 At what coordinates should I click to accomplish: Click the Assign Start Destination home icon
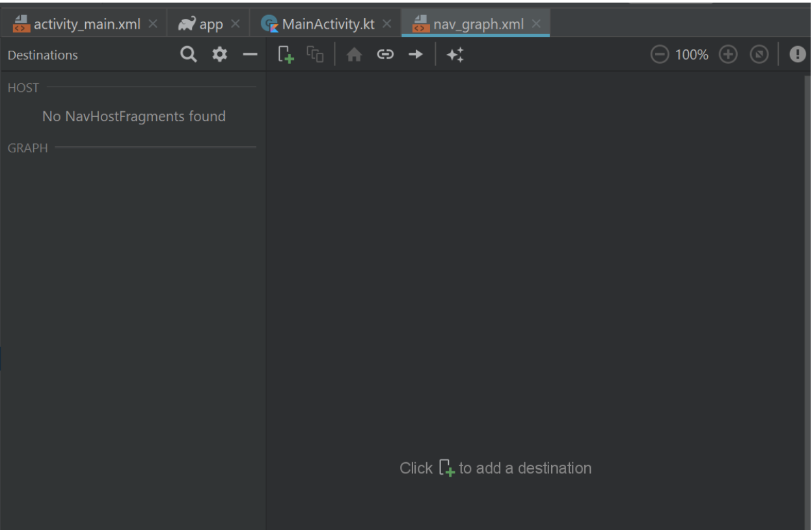pyautogui.click(x=355, y=55)
